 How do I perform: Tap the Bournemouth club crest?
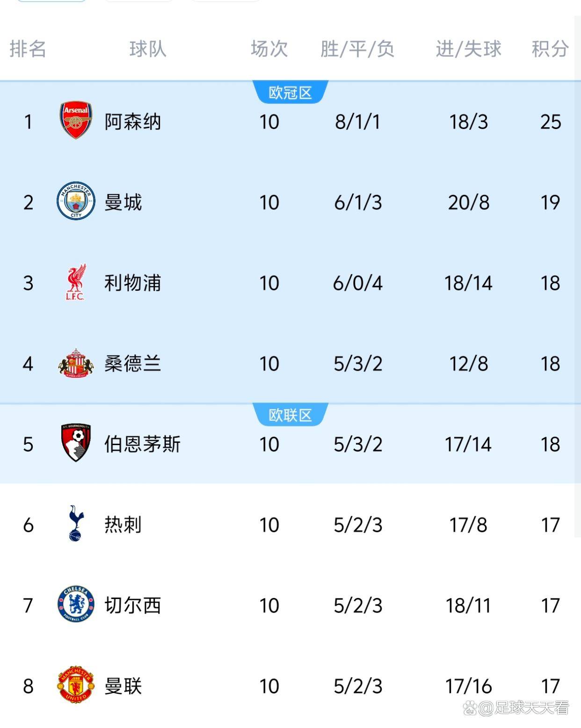pyautogui.click(x=76, y=443)
